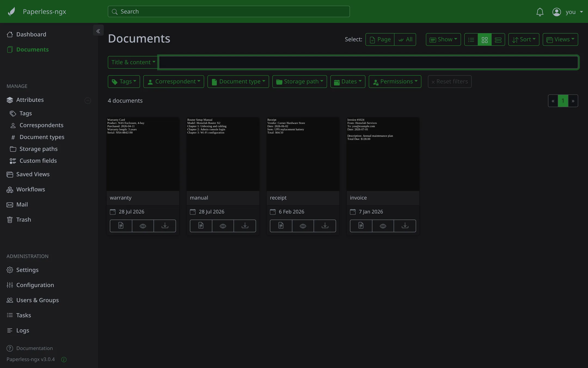Viewport: 588px width, 368px height.
Task: Select All documents button
Action: tap(405, 40)
